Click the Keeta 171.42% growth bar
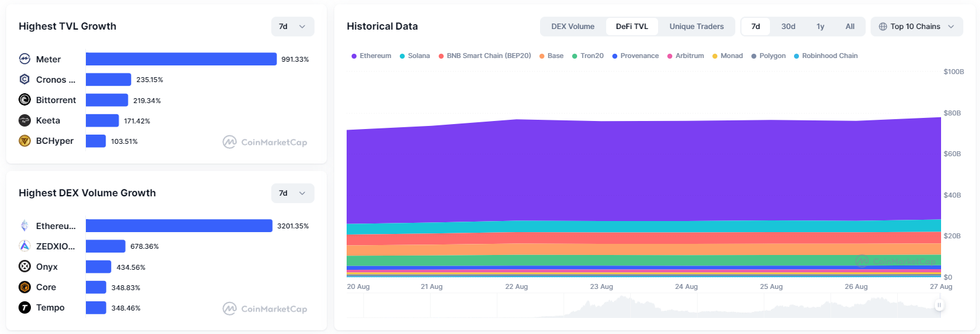This screenshot has width=980, height=334. (102, 120)
